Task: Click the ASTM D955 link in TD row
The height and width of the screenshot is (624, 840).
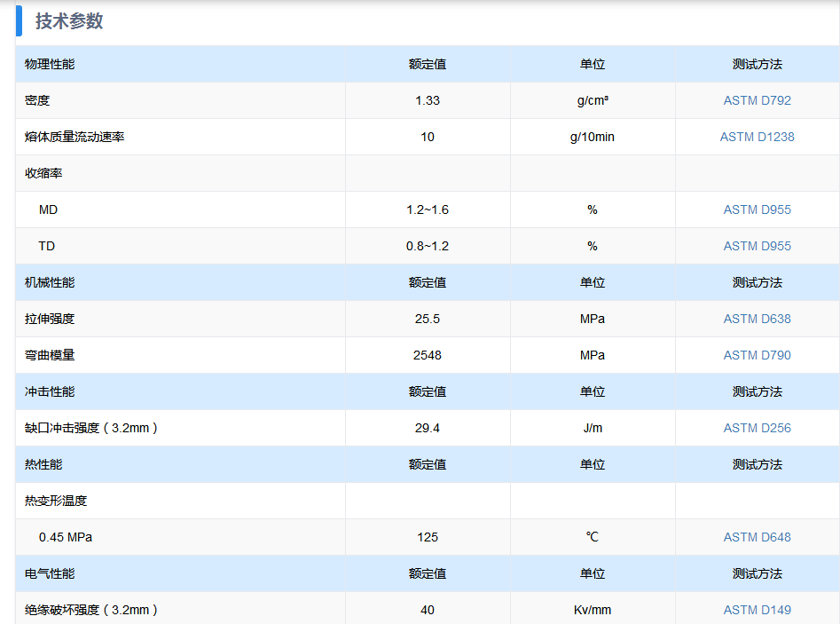Action: tap(757, 246)
